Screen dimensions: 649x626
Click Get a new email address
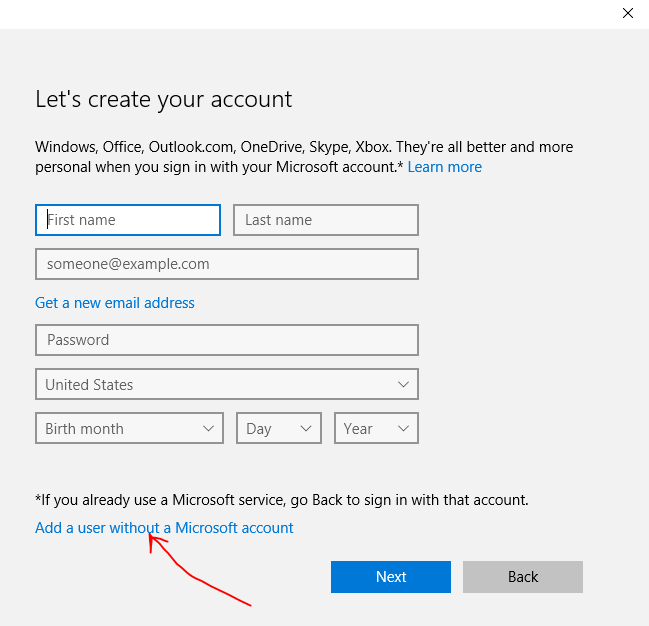[x=115, y=303]
